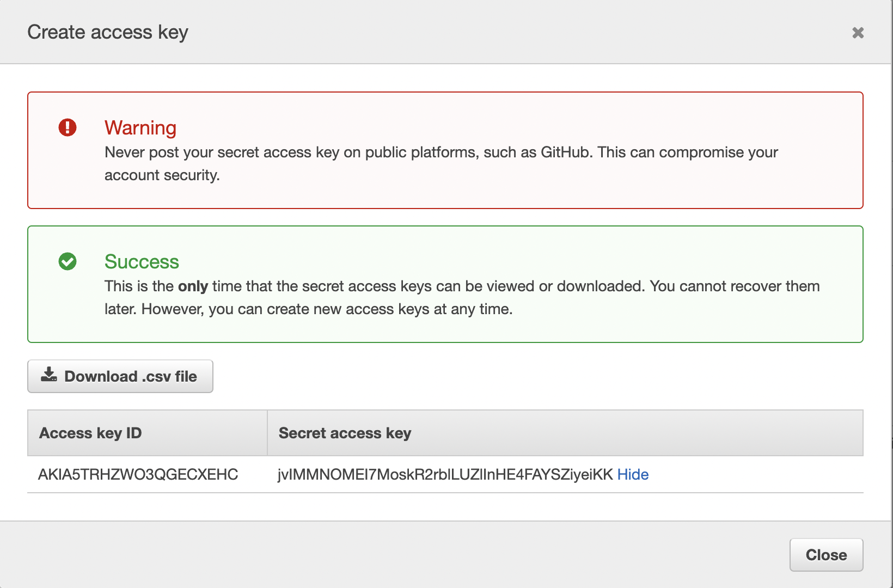Dismiss dialog with the X icon

point(858,33)
